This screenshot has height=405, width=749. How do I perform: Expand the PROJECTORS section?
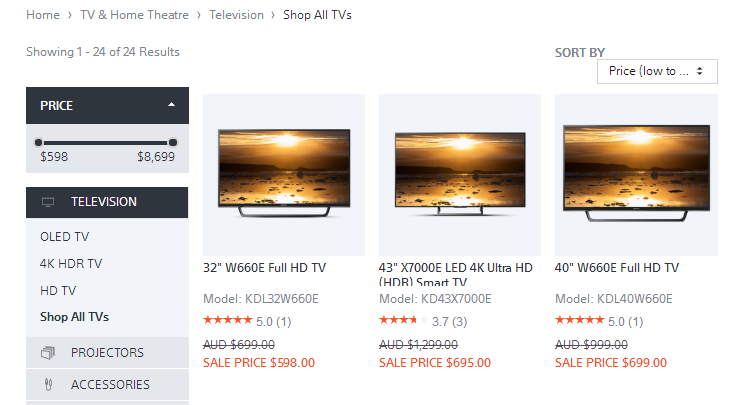[x=107, y=352]
